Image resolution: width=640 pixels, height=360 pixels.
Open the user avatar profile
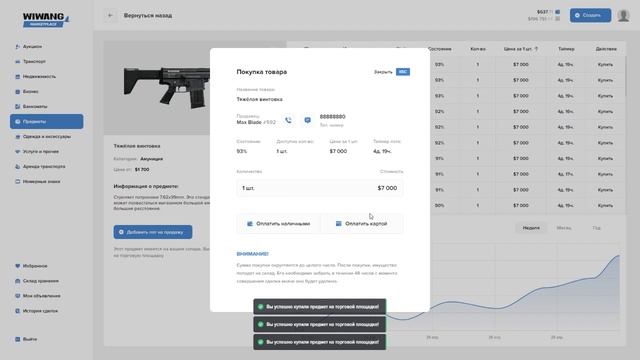[623, 16]
